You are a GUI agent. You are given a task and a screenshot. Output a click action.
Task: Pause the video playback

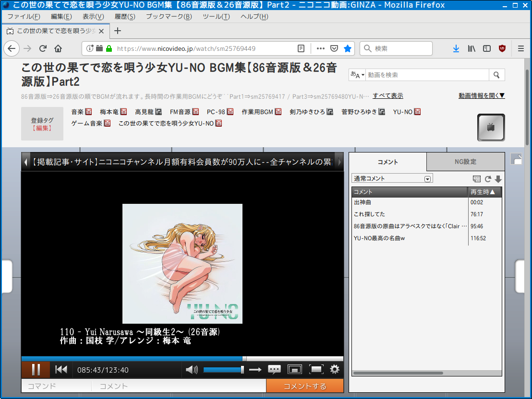tap(36, 369)
